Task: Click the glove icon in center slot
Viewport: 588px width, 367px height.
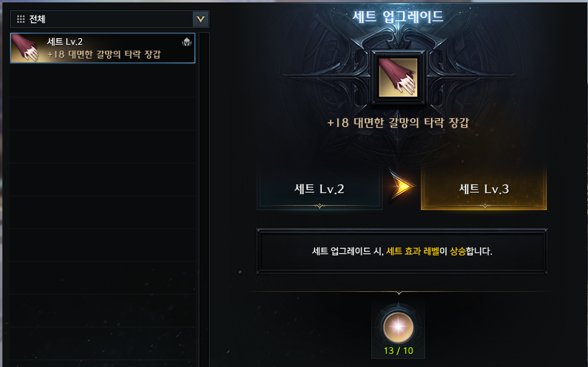Action: coord(398,77)
